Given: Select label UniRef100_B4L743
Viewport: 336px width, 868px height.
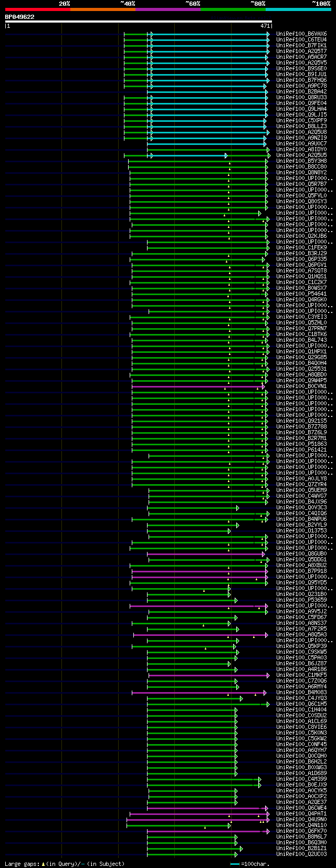Looking at the screenshot, I should click(x=301, y=340).
